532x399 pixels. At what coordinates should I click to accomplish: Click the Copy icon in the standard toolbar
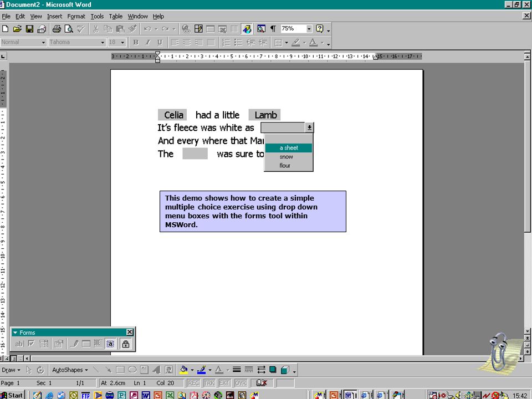point(108,29)
